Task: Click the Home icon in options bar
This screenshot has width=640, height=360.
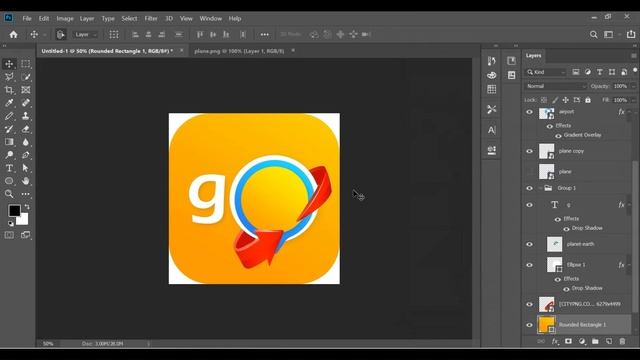Action: point(13,35)
